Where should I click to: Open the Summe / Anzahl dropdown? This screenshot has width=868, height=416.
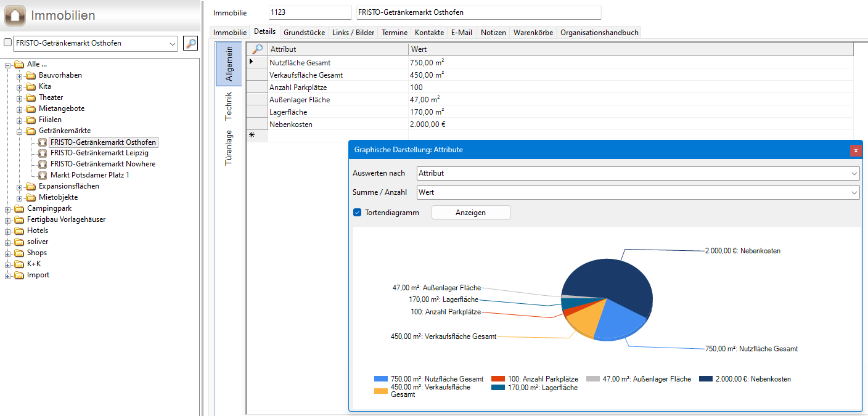click(x=854, y=193)
